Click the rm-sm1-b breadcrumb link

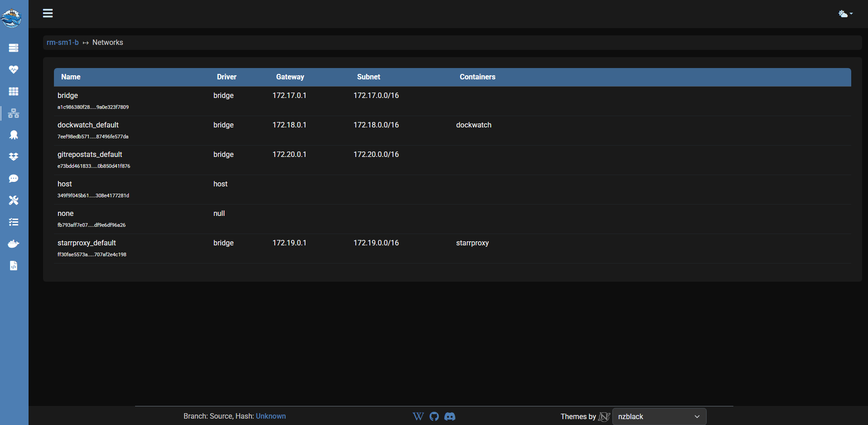click(x=63, y=42)
